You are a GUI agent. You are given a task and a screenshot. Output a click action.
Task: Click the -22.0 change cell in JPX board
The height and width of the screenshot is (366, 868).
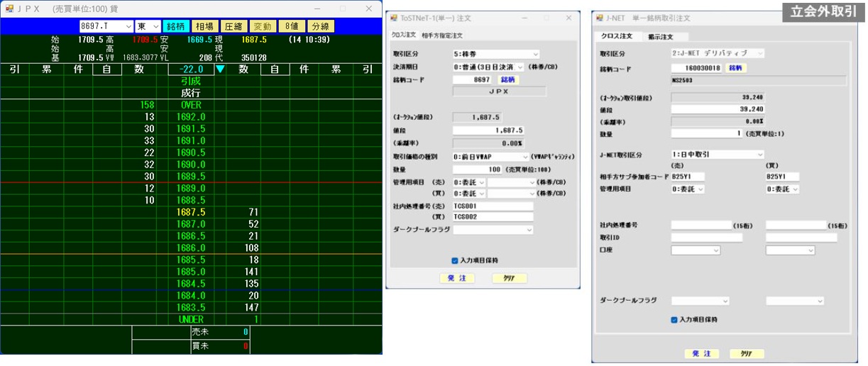click(x=192, y=70)
